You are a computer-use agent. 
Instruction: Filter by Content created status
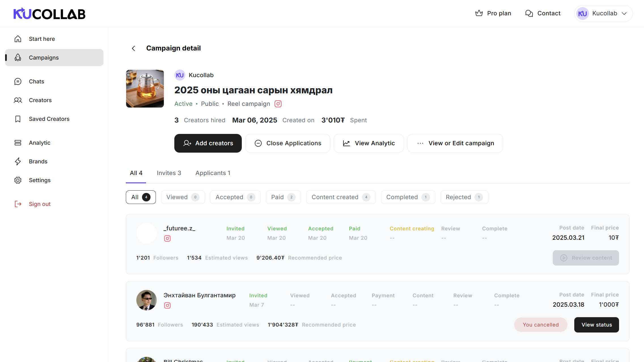pos(341,197)
